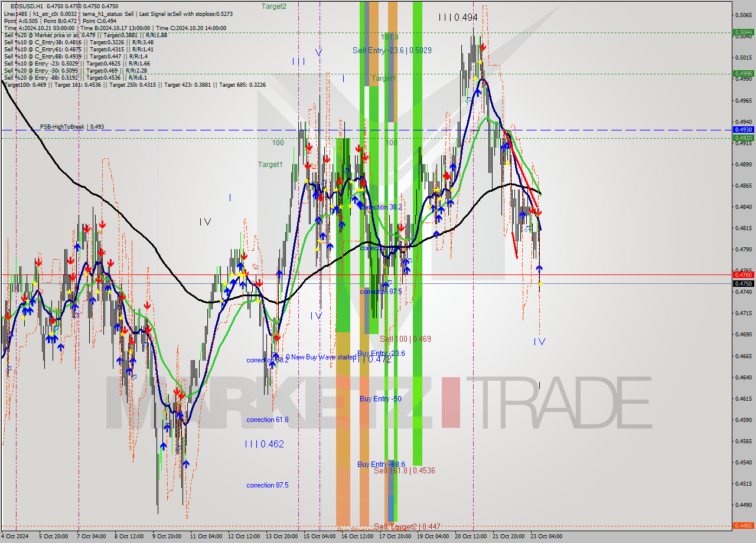Select the '21 Oct 20:00' time label
This screenshot has width=756, height=543.
click(509, 537)
